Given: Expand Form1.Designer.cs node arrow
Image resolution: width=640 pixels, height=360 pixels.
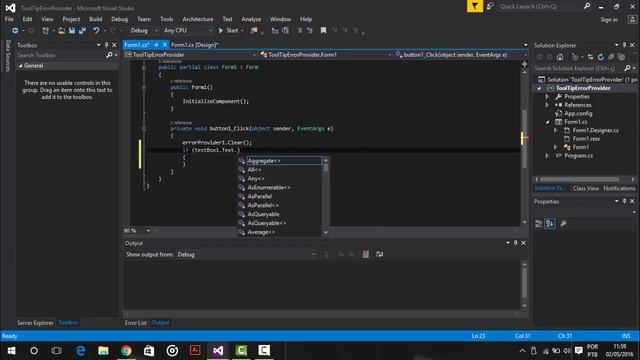Looking at the screenshot, I should [556, 130].
